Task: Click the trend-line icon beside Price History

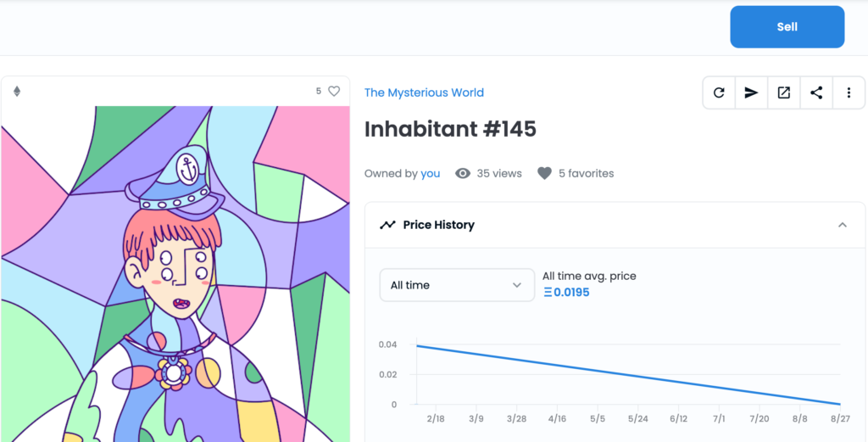Action: point(387,225)
